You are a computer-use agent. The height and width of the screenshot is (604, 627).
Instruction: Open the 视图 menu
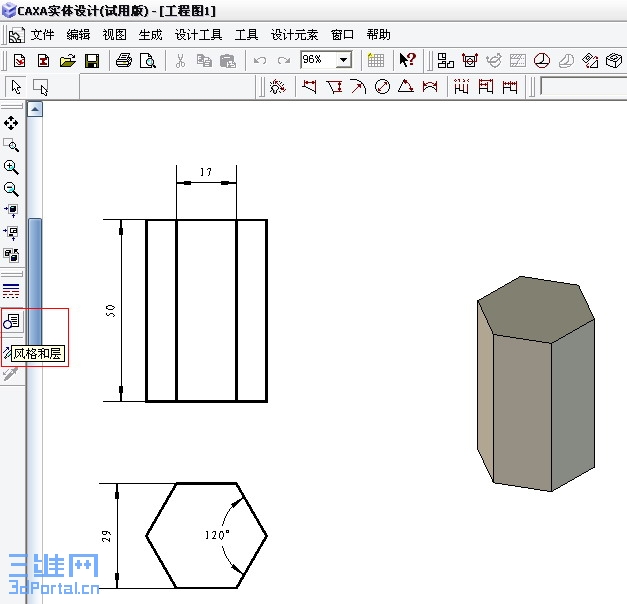pyautogui.click(x=114, y=35)
